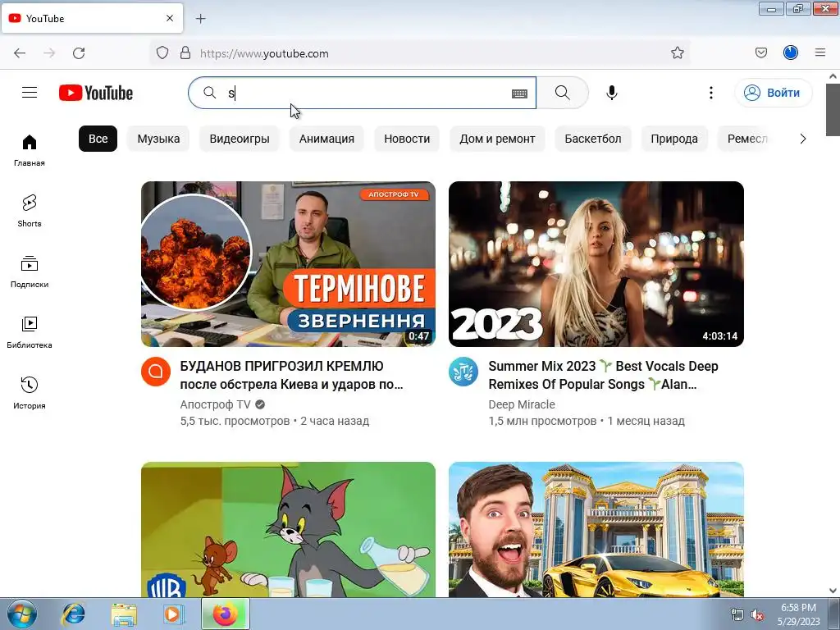Select the Музыка filter chip
The width and height of the screenshot is (840, 630).
pos(158,139)
